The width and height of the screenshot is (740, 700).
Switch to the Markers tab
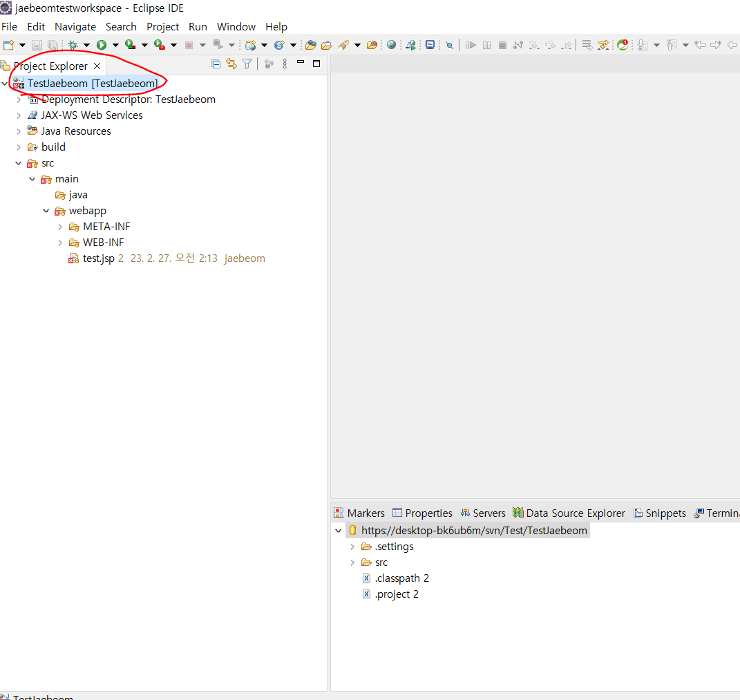(359, 513)
